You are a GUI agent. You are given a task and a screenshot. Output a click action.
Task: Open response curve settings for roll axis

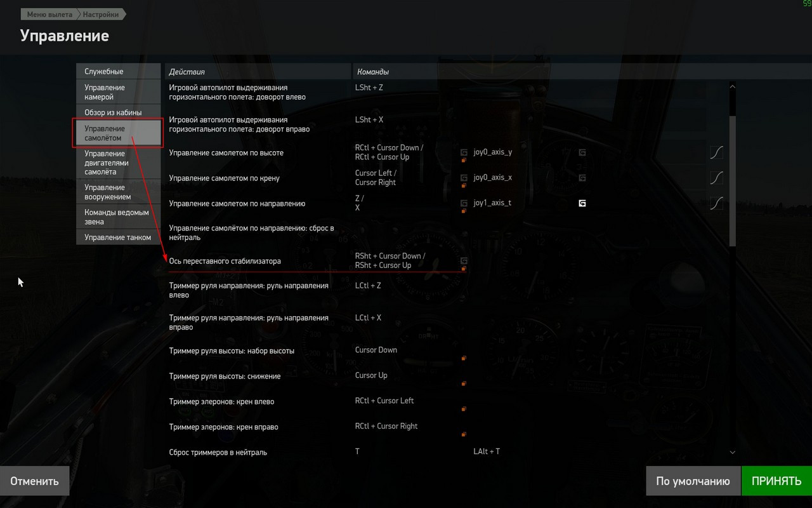[716, 178]
